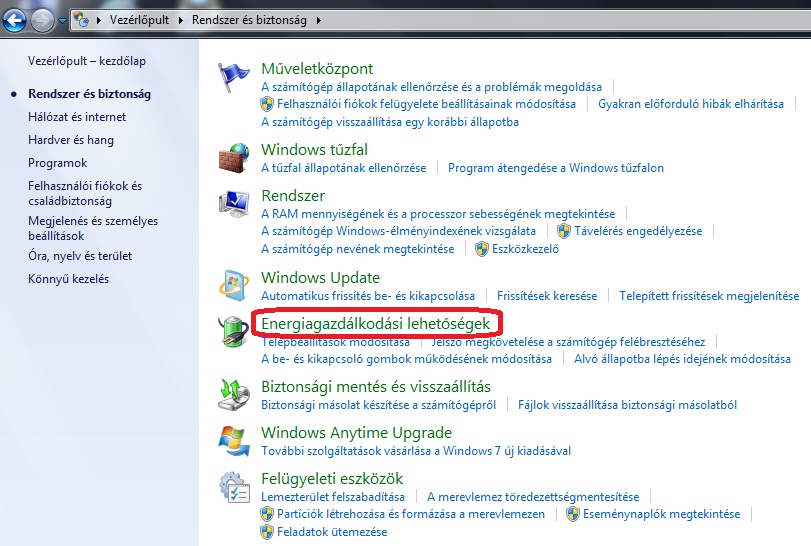
Task: Click Automatikus frissítés be- és kikapcsolása
Action: click(x=368, y=296)
